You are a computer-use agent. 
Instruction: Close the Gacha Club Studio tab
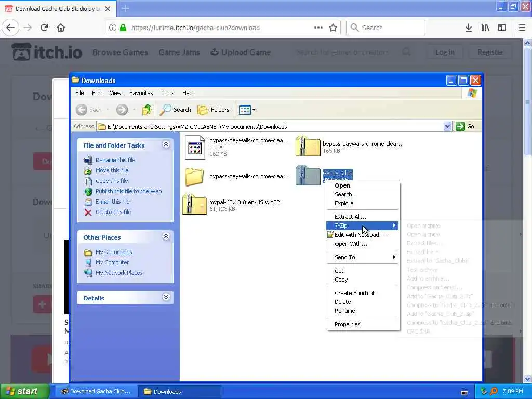click(108, 9)
